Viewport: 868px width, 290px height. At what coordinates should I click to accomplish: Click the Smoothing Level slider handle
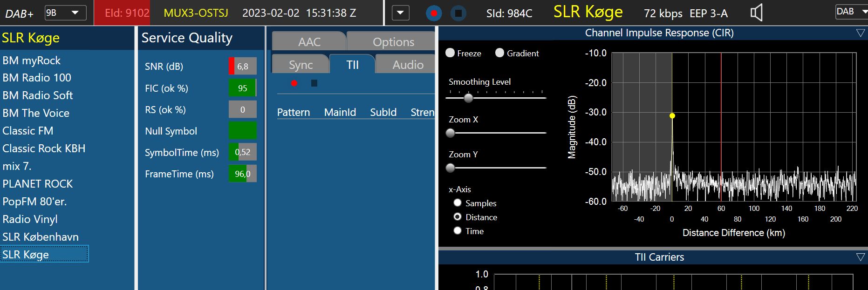pos(468,98)
